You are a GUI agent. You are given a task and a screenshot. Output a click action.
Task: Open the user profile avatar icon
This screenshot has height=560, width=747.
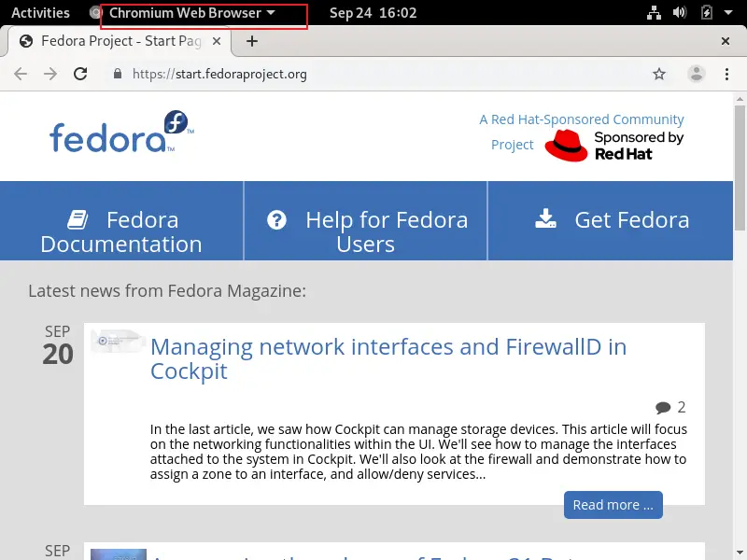coord(696,74)
